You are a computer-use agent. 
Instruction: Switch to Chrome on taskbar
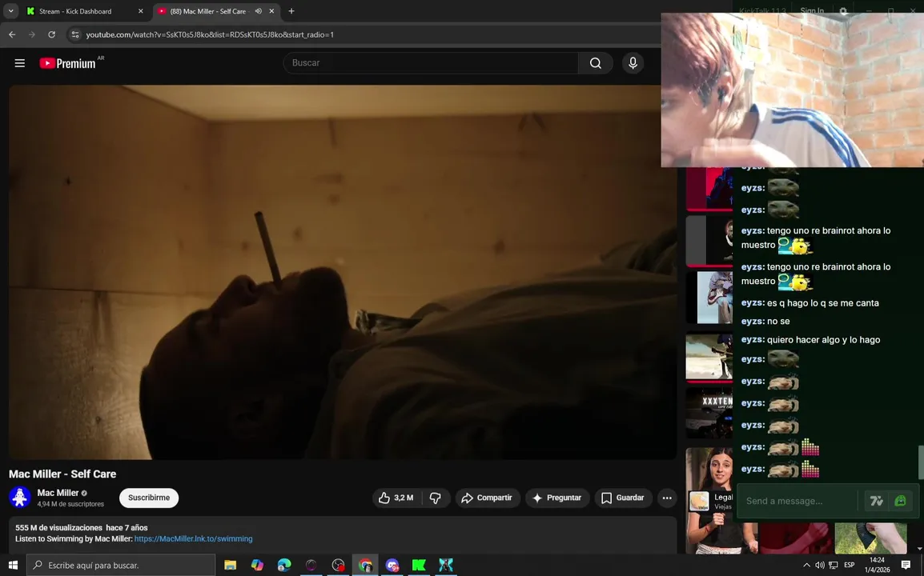coord(365,565)
